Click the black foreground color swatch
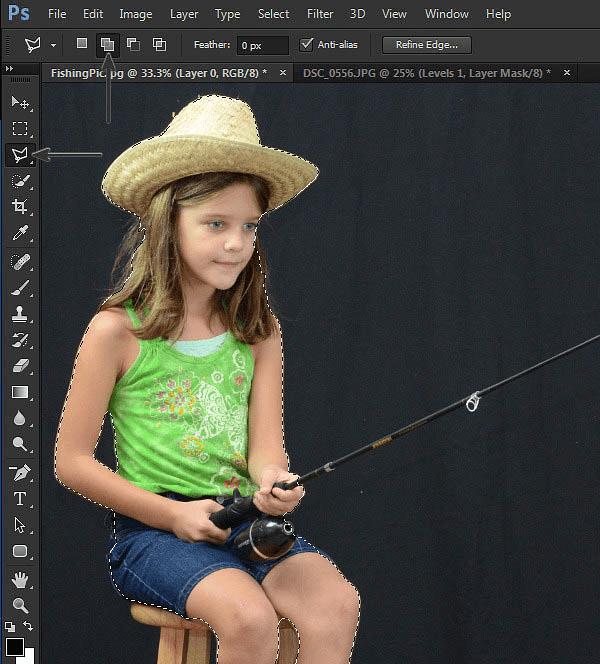Screen dimensions: 600x664 (14, 646)
